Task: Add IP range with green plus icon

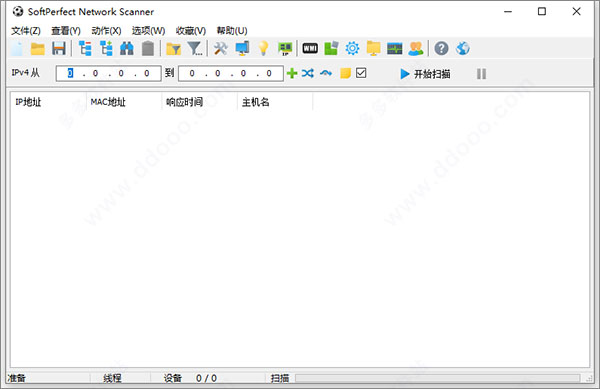Action: pyautogui.click(x=292, y=73)
